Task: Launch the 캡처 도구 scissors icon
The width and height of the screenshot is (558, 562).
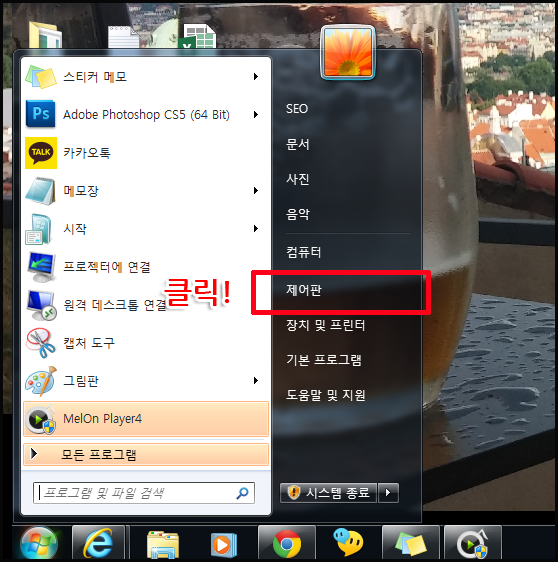Action: pos(40,343)
